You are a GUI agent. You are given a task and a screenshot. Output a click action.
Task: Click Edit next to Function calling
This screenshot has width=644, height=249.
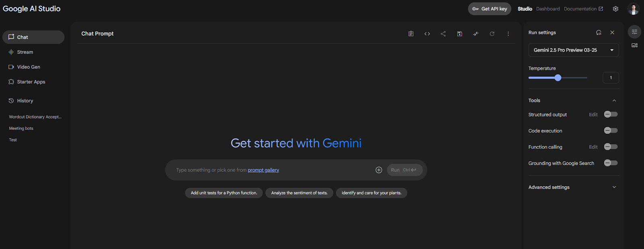593,147
